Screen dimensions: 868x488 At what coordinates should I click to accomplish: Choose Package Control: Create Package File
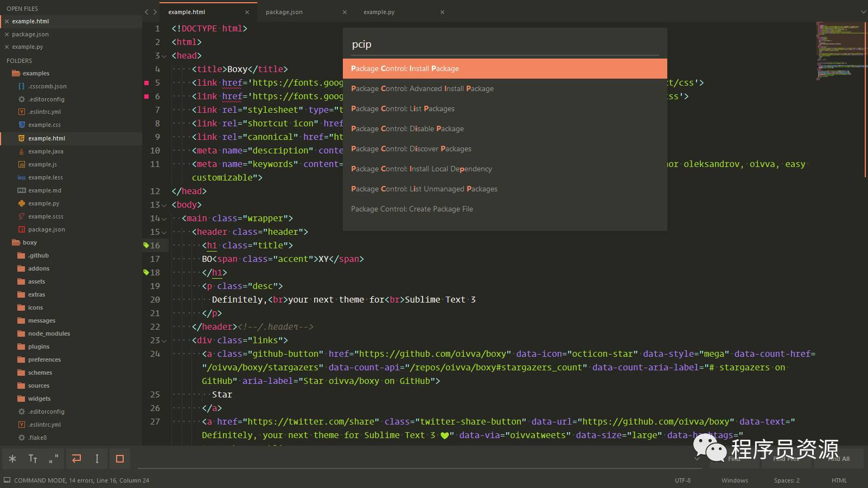coord(505,209)
